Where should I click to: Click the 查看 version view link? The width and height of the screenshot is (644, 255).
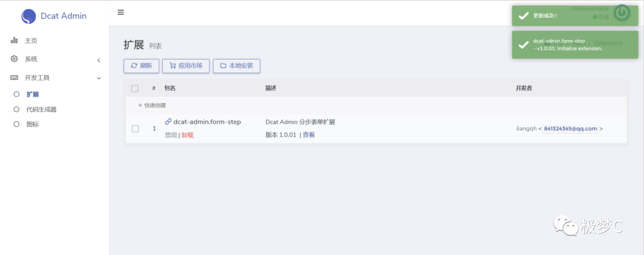(309, 135)
